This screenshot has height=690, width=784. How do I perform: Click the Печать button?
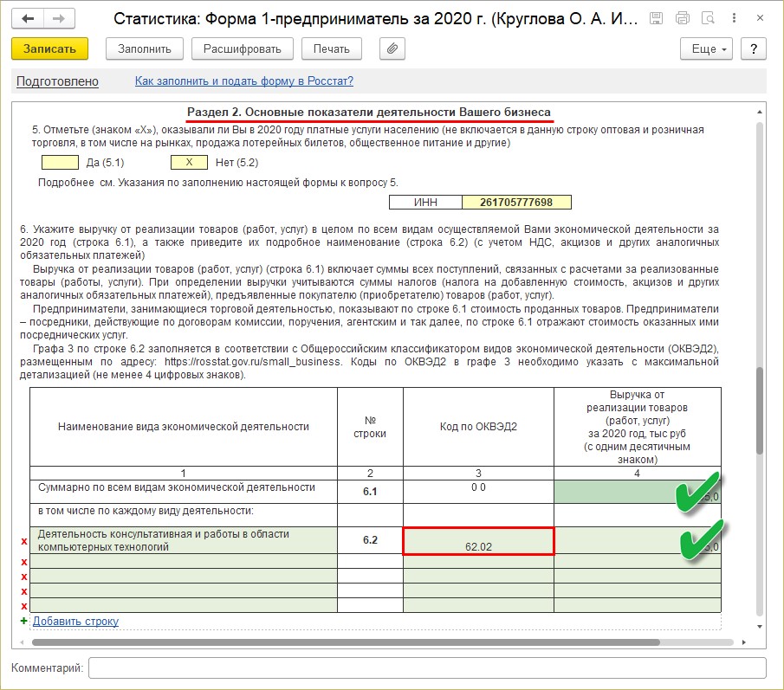click(x=332, y=49)
